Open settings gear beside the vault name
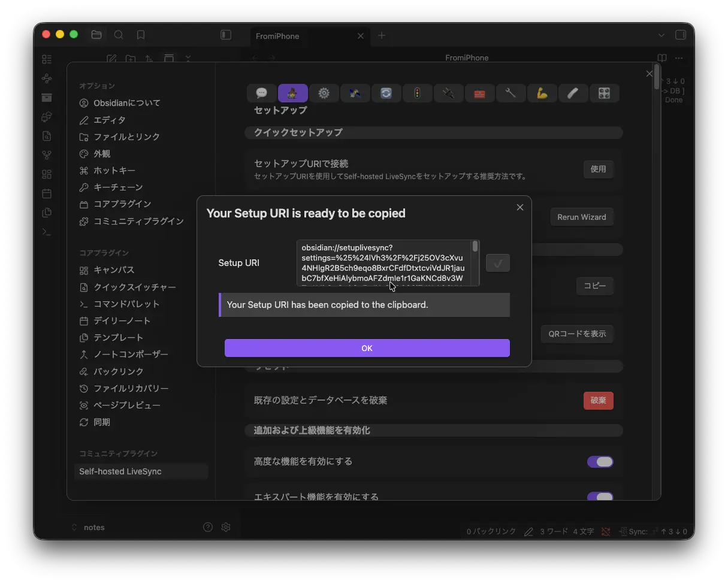728x584 pixels. tap(226, 527)
